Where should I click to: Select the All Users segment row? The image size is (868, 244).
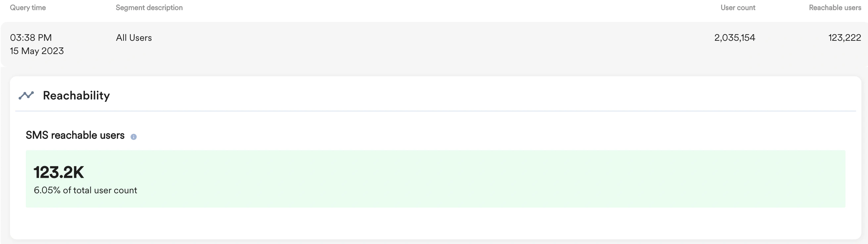[434, 44]
